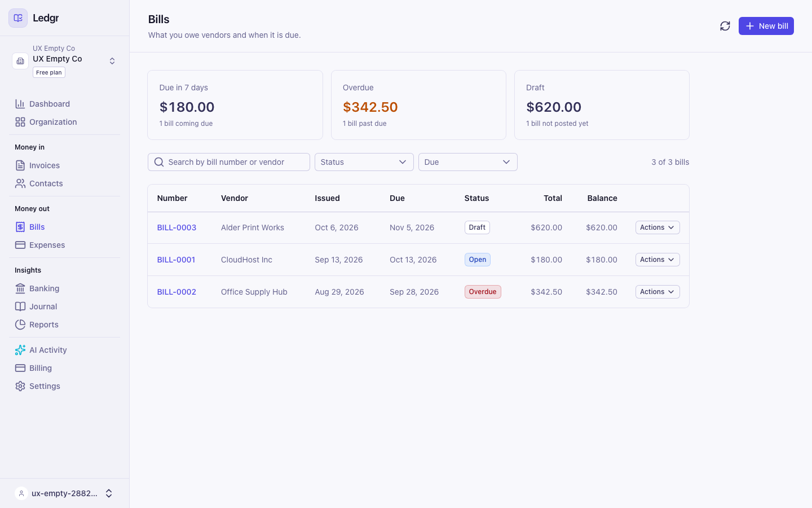Screen dimensions: 812x508
Task: Click the Ledgr logo icon
Action: [18, 18]
